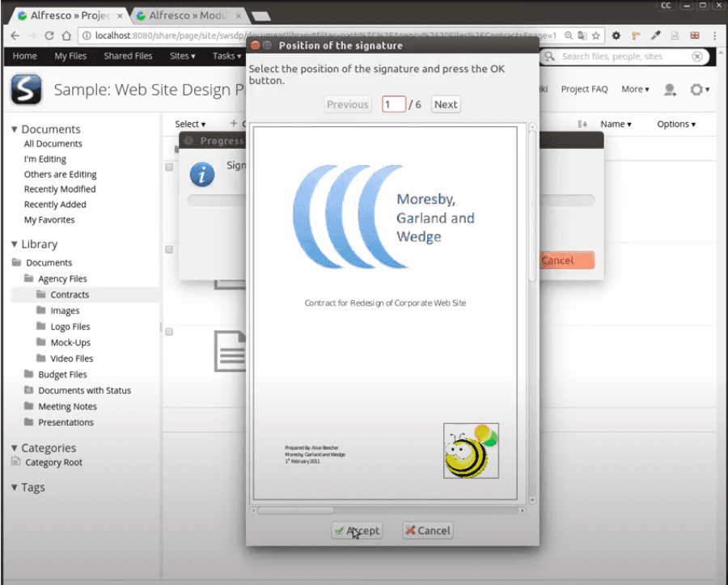The image size is (728, 585).
Task: Open Video Files folder in tree
Action: [x=71, y=358]
